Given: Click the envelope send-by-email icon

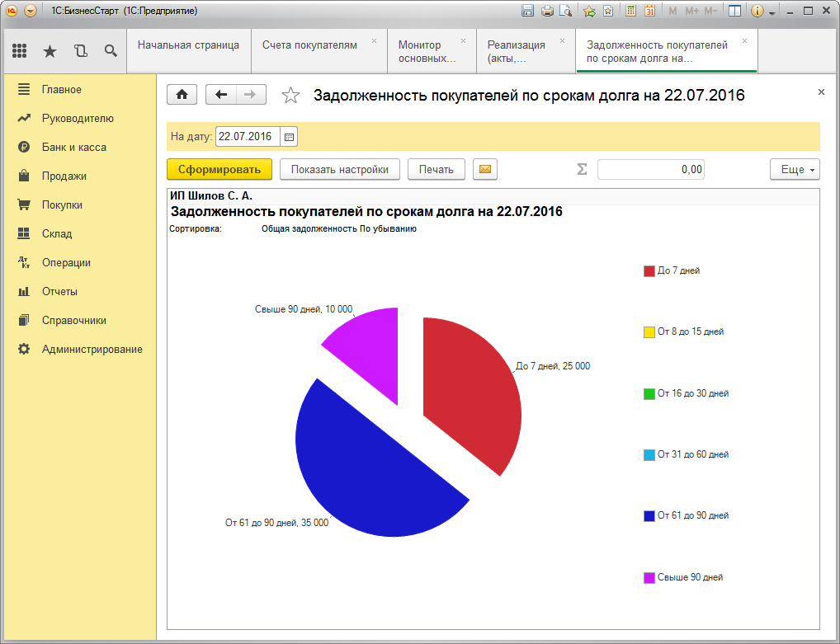Looking at the screenshot, I should [x=485, y=169].
